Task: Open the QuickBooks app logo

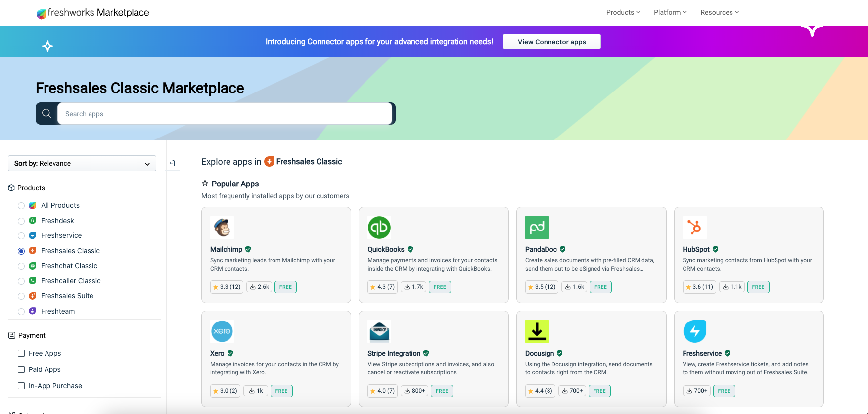Action: 379,228
